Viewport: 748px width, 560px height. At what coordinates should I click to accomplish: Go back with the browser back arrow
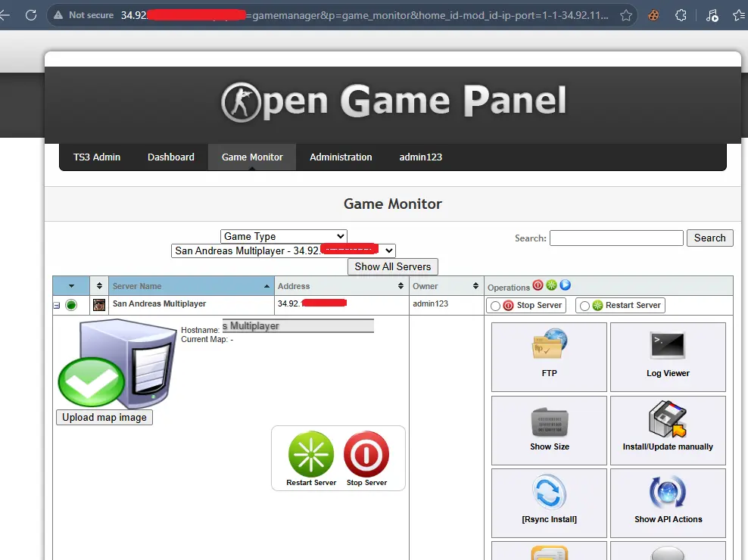(5, 15)
